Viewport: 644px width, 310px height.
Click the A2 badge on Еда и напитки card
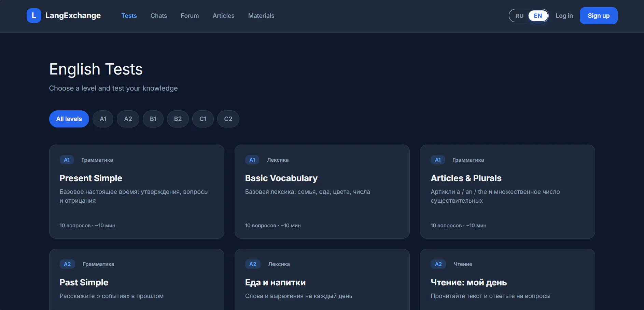click(253, 264)
